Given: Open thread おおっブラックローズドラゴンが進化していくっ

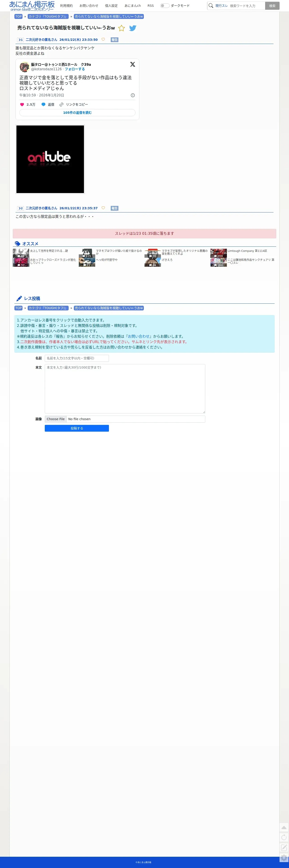Looking at the screenshot, I should pyautogui.click(x=53, y=261).
